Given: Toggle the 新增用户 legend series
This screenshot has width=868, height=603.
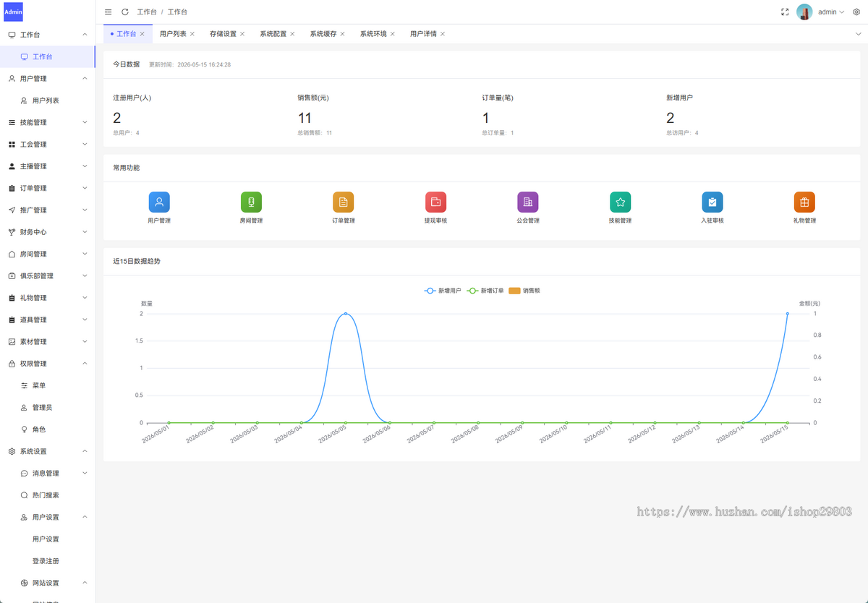Looking at the screenshot, I should pos(442,291).
